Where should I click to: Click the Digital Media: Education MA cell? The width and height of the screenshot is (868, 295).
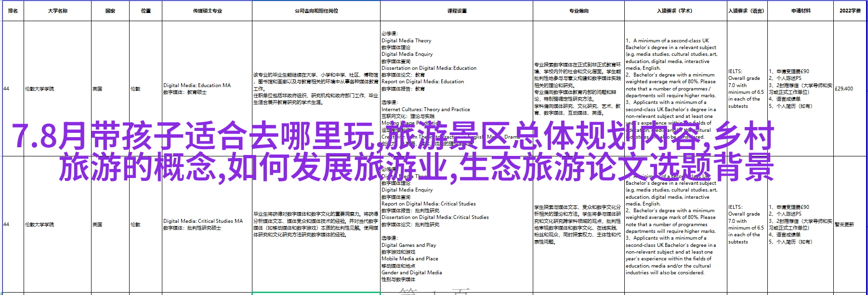pos(207,89)
